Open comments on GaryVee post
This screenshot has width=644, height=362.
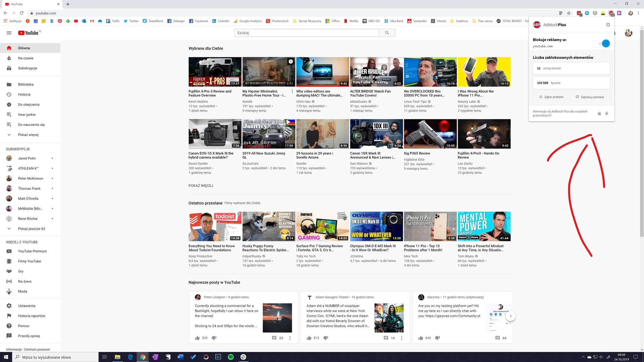pyautogui.click(x=497, y=338)
